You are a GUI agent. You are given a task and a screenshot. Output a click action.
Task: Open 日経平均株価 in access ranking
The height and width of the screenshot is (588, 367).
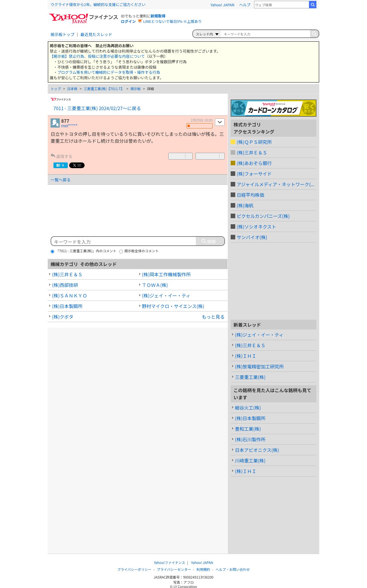250,195
